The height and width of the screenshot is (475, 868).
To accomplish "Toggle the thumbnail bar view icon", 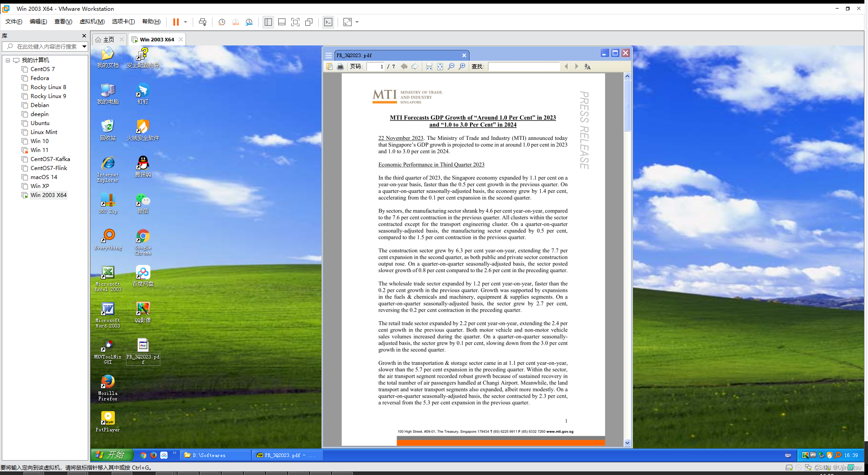I will (x=282, y=22).
